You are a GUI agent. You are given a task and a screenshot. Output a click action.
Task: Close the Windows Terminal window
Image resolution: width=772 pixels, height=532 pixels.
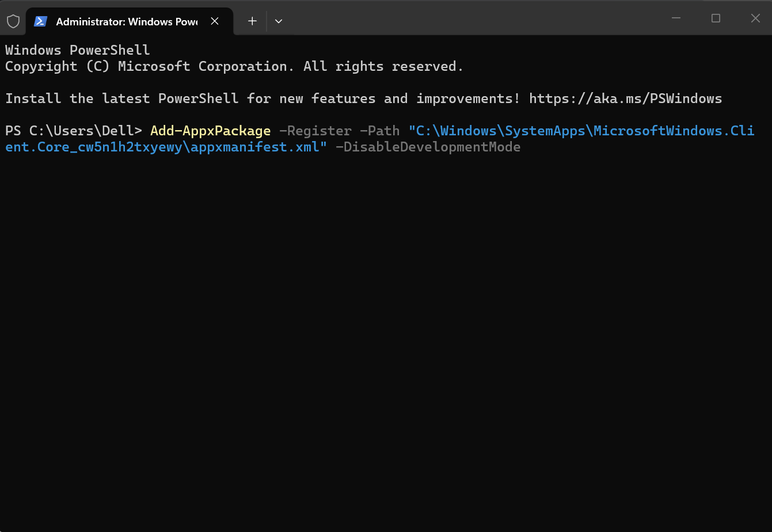point(755,18)
